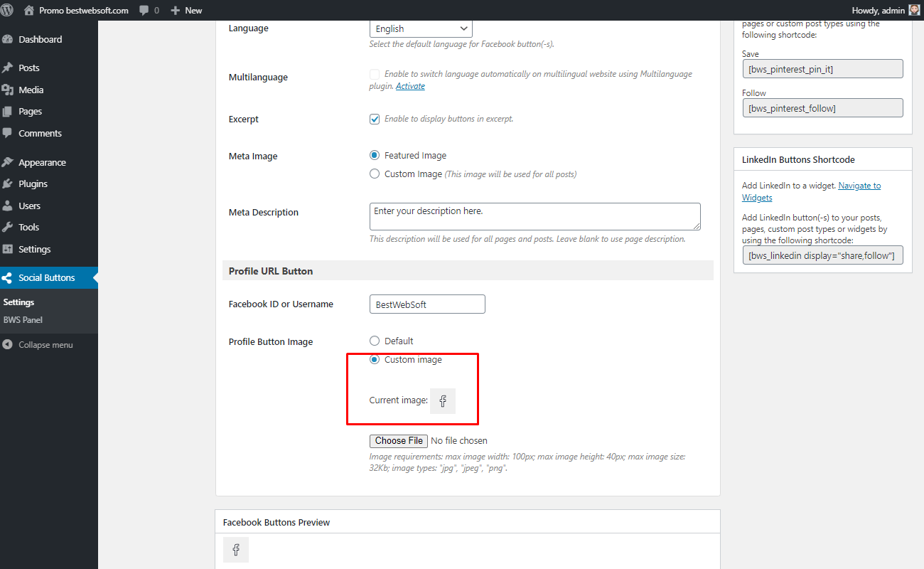This screenshot has width=924, height=569.
Task: Open the comments bubble icon in admin bar
Action: click(144, 11)
